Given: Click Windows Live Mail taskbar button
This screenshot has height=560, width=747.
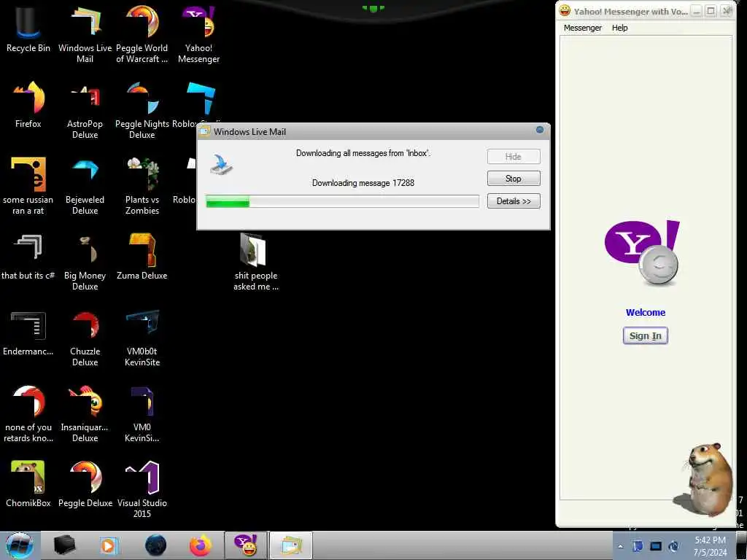Looking at the screenshot, I should [291, 545].
